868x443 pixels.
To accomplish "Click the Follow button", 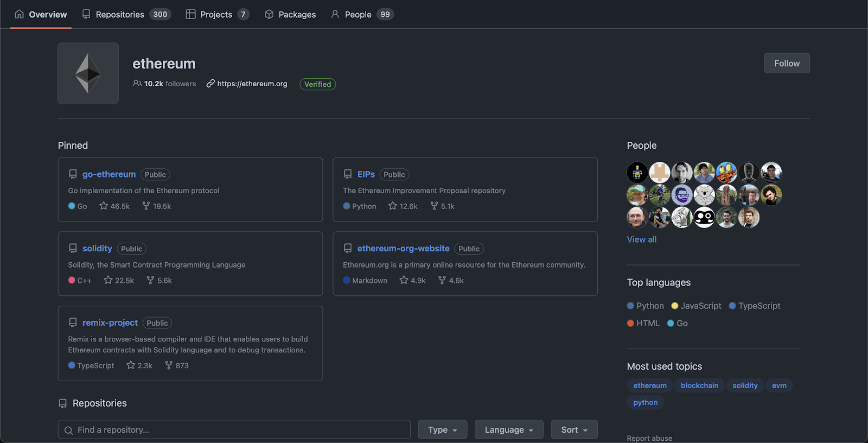I will coord(787,63).
